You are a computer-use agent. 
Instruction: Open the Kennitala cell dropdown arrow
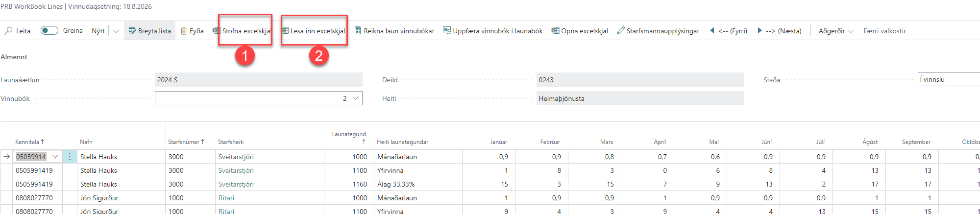click(x=55, y=157)
